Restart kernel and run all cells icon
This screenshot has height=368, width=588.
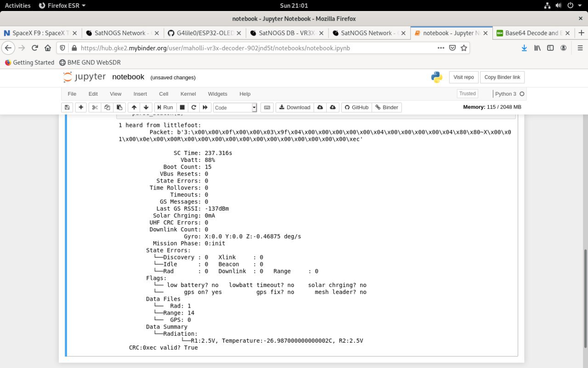pos(205,107)
